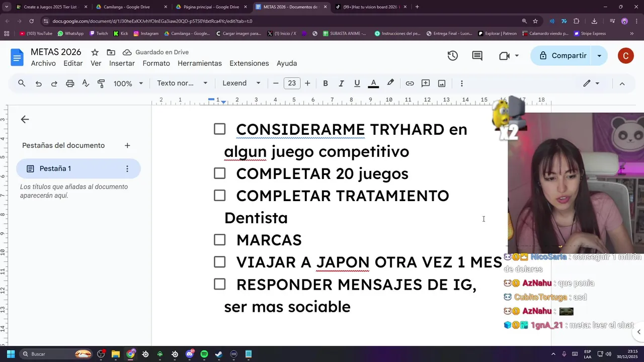Add a comment from toolbar
The image size is (644, 362).
[426, 83]
